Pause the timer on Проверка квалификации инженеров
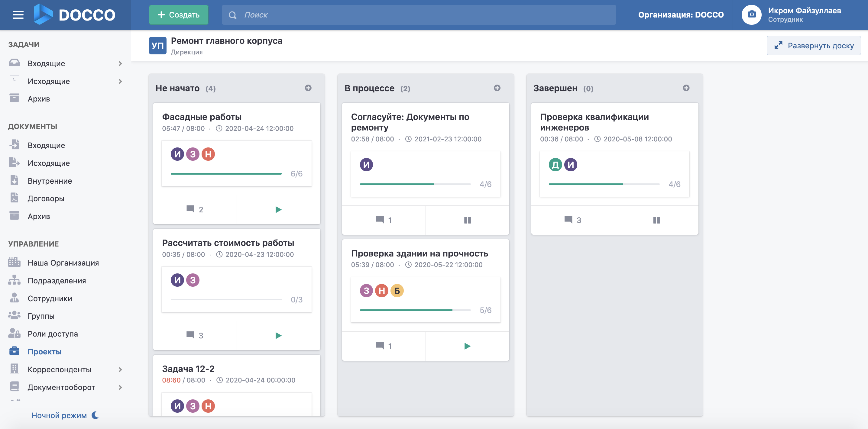This screenshot has height=429, width=868. (x=656, y=220)
